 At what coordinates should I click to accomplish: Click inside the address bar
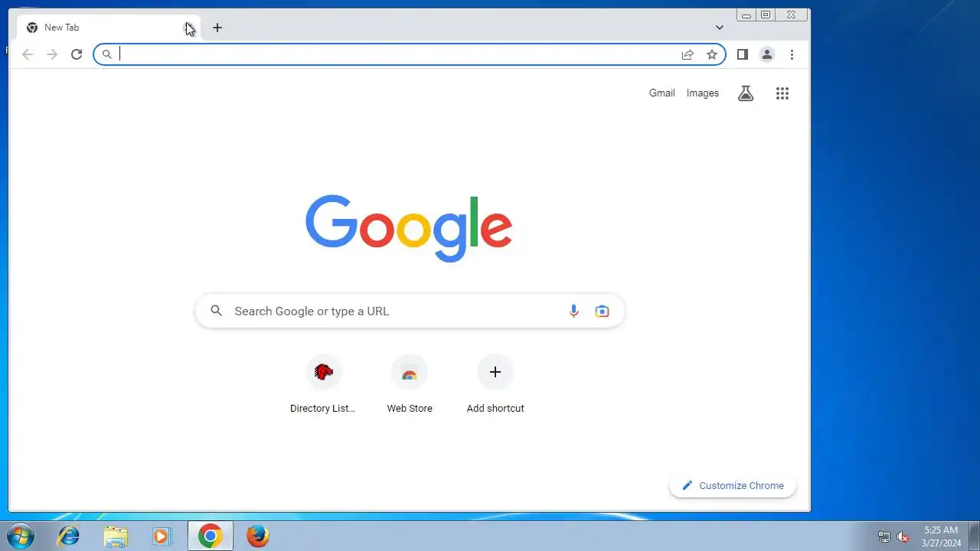pyautogui.click(x=410, y=54)
